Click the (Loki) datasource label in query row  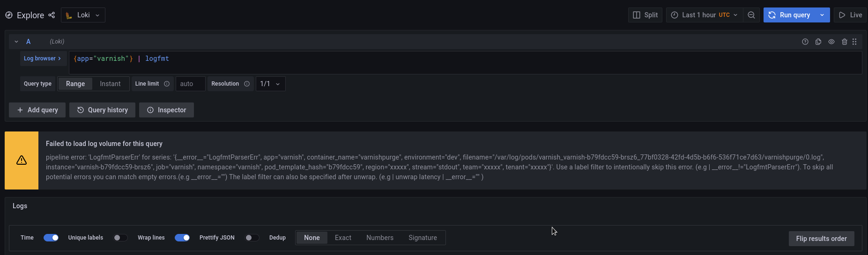(x=57, y=42)
